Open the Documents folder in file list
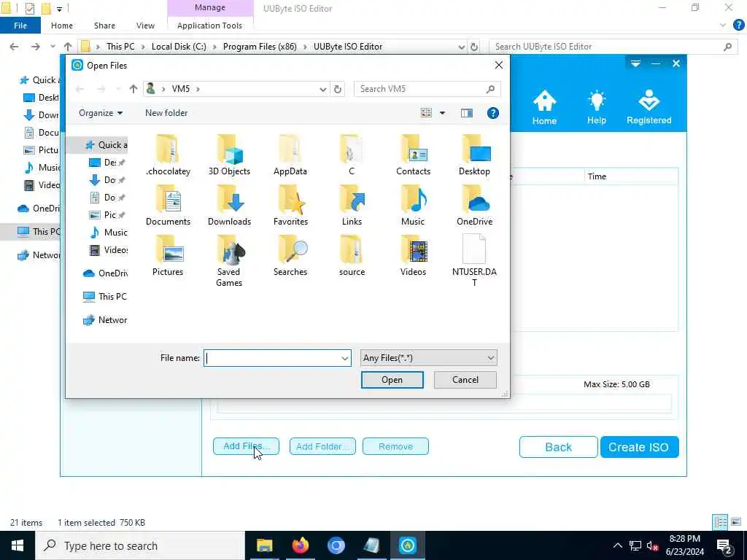 click(x=168, y=205)
